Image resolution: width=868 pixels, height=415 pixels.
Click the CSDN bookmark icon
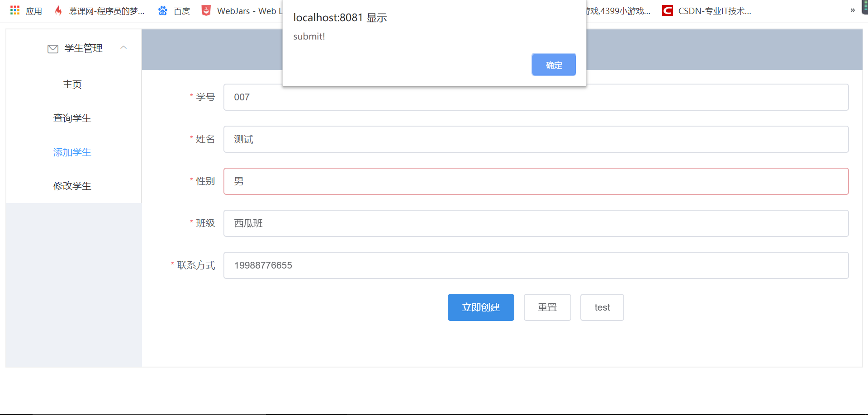pos(668,10)
